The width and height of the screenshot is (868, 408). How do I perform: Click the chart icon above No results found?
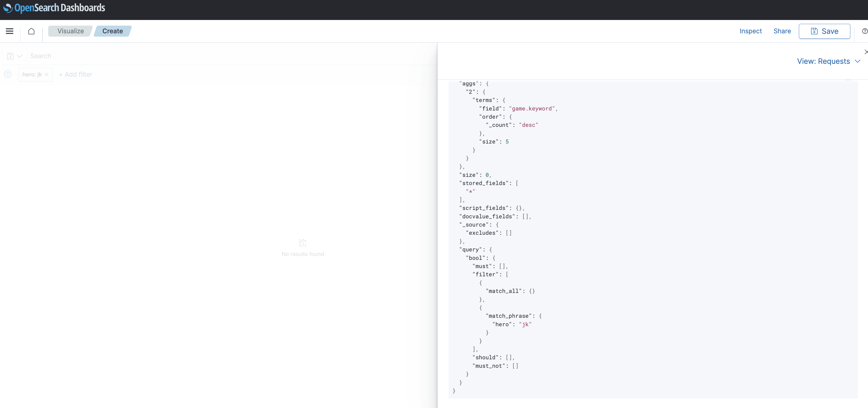[302, 242]
